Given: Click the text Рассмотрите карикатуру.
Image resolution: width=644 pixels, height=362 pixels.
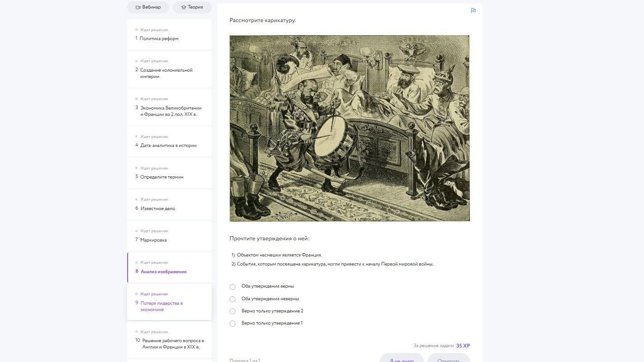Looking at the screenshot, I should tap(262, 20).
